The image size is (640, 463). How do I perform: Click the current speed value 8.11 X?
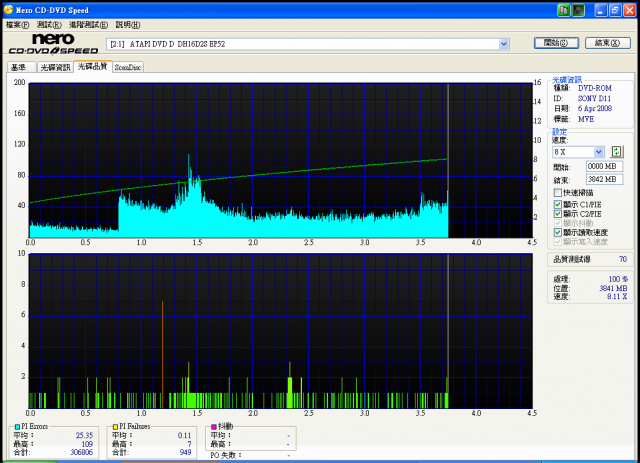point(617,297)
